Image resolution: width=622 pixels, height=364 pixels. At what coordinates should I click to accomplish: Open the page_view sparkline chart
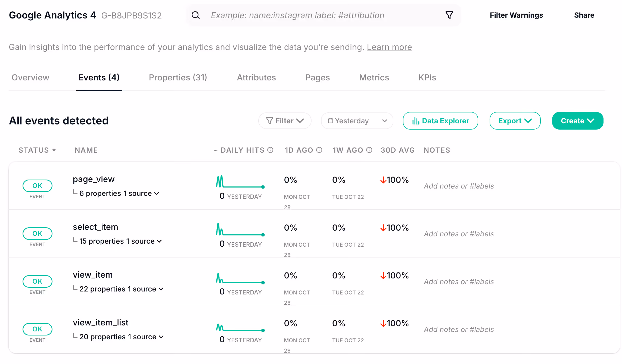tap(240, 182)
